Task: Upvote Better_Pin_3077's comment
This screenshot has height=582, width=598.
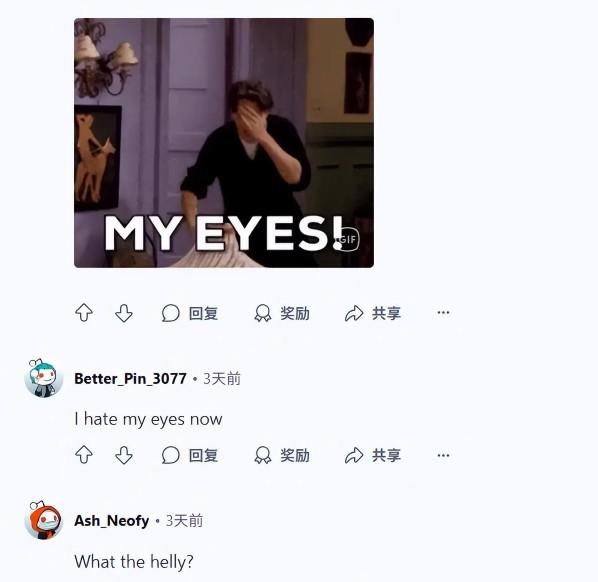Action: coord(84,455)
